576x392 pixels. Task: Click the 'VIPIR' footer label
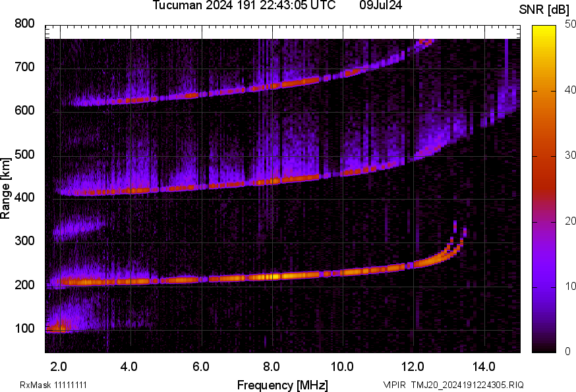(x=395, y=385)
